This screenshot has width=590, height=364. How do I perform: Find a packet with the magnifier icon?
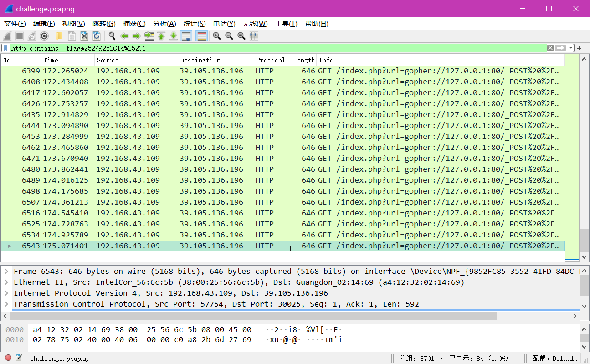coord(112,36)
